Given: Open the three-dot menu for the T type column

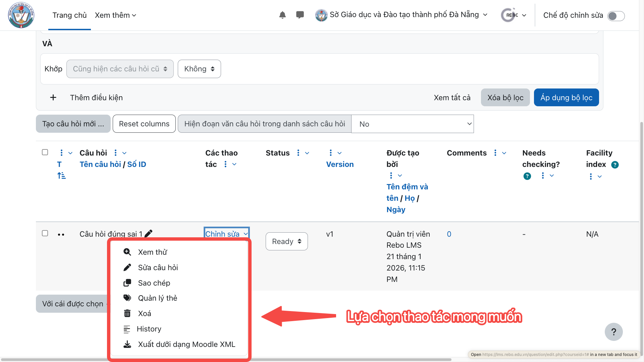Looking at the screenshot, I should (61, 153).
